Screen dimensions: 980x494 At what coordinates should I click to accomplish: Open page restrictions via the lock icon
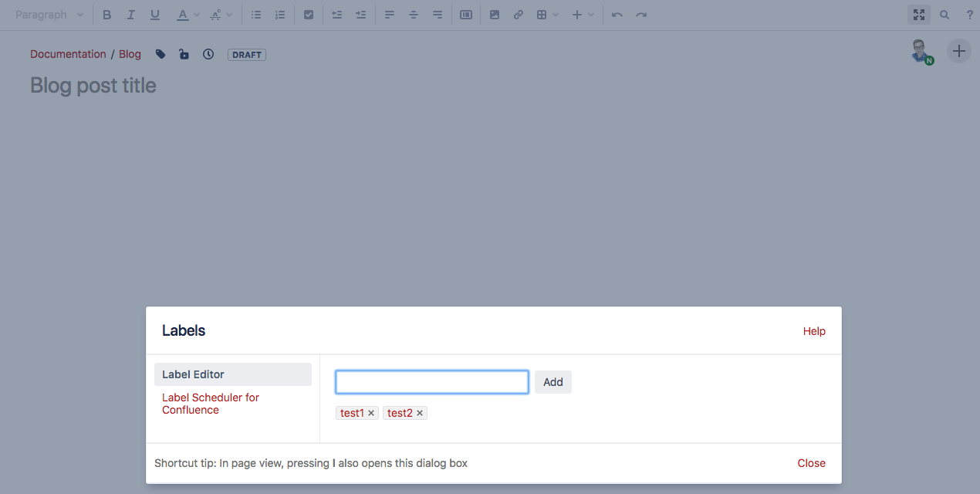tap(184, 54)
